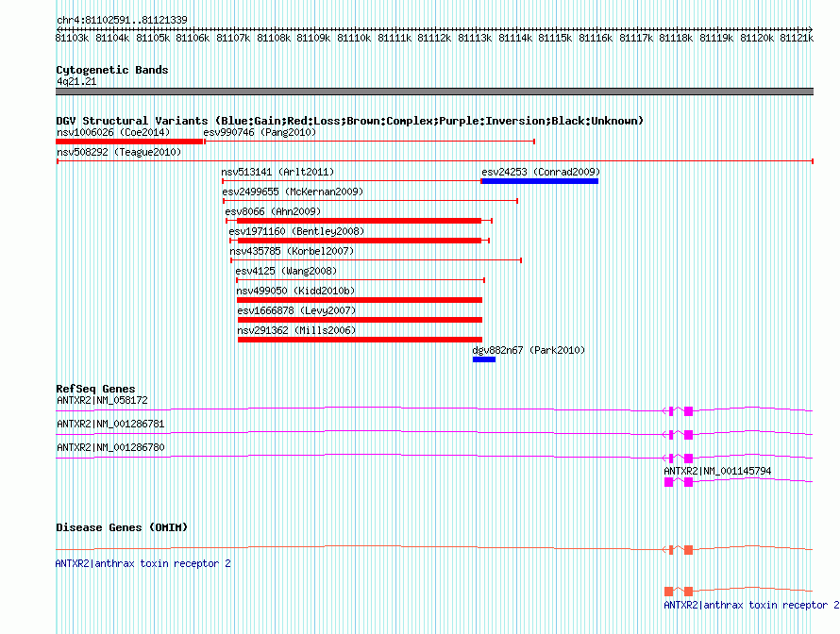Click the RefSeq Genes track heading
Screen dimensions: 840x634
95,389
